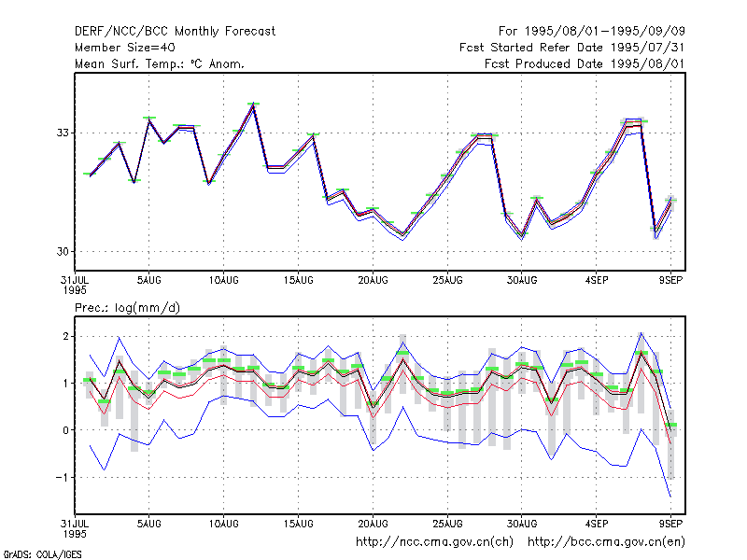Click the 10AUG label on temperature chart axis

click(x=223, y=281)
